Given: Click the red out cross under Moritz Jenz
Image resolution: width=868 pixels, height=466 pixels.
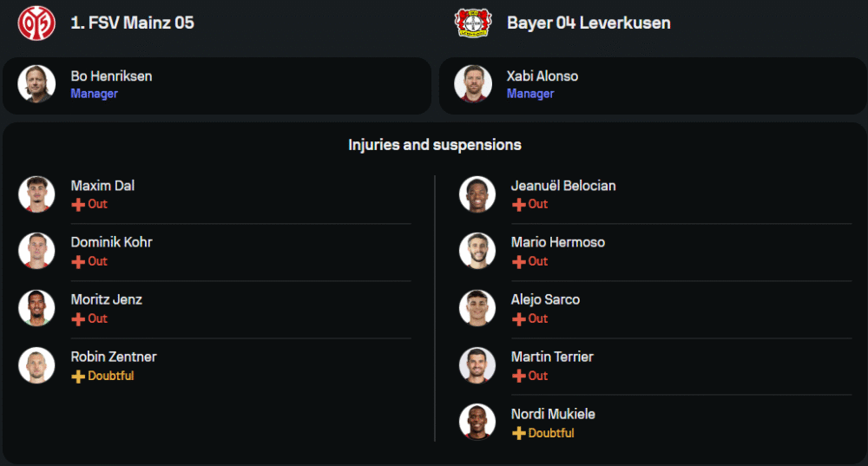Looking at the screenshot, I should (x=78, y=319).
